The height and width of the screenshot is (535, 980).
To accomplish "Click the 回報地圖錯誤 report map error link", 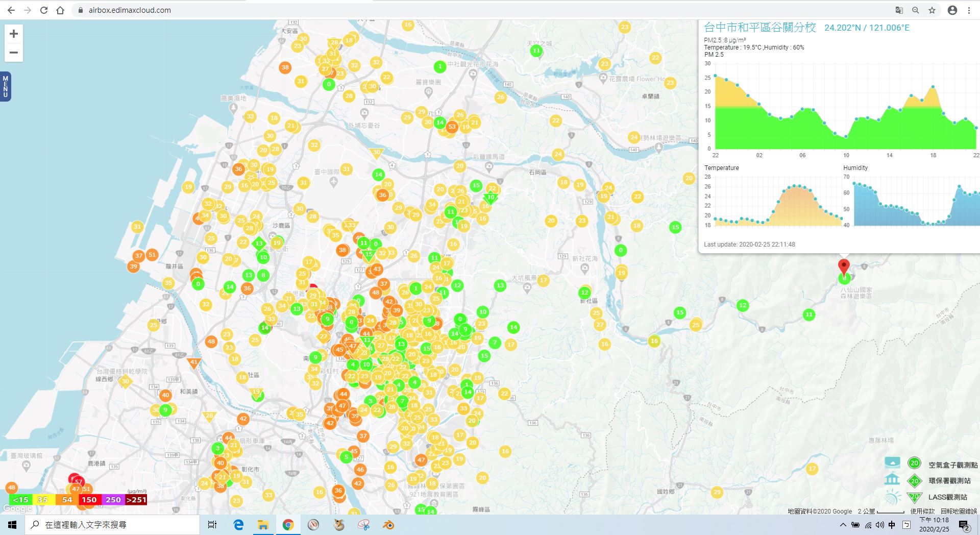I will coord(958,511).
